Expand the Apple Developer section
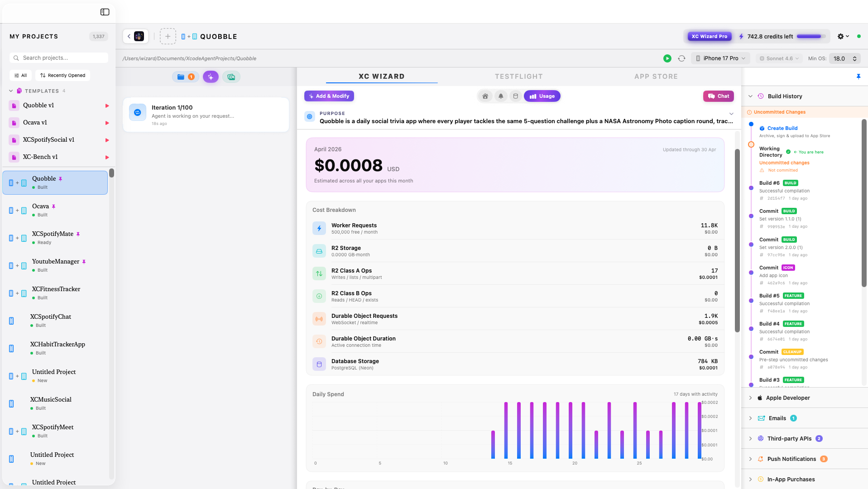This screenshot has width=868, height=489. tap(750, 398)
